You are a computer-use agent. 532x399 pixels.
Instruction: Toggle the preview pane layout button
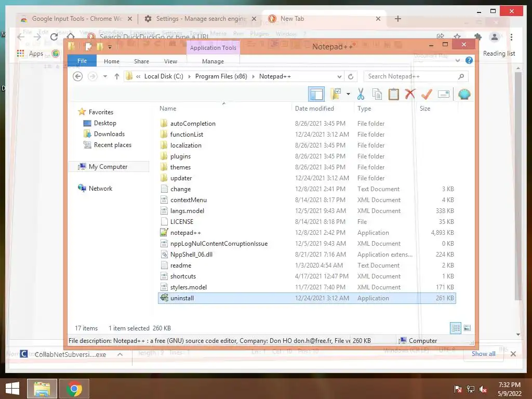coord(316,94)
